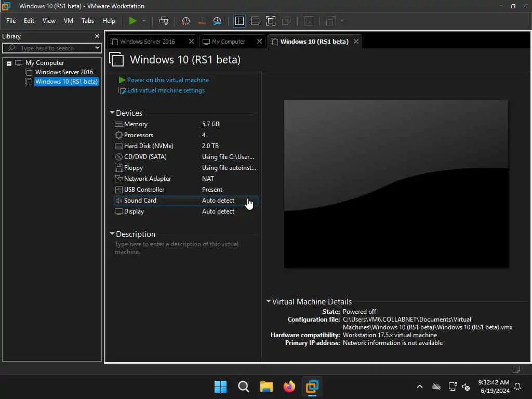Enter full screen mode icon

(270, 21)
